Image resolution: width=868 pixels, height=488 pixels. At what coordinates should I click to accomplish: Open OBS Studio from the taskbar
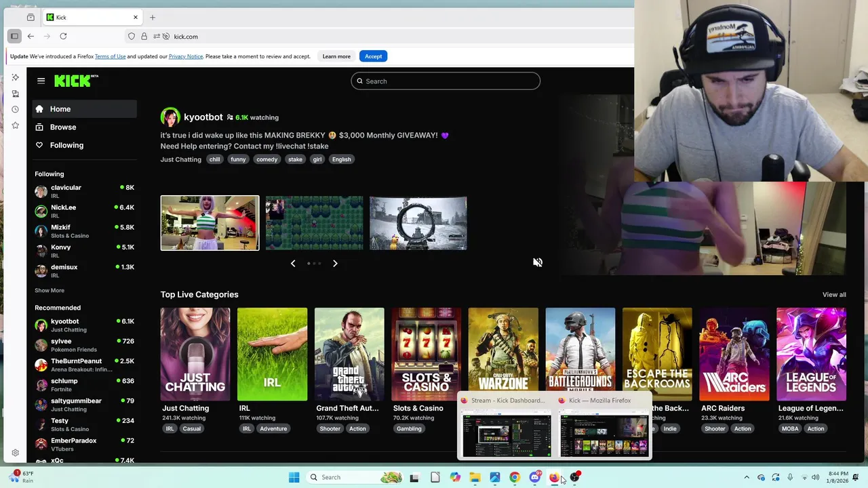(x=575, y=477)
